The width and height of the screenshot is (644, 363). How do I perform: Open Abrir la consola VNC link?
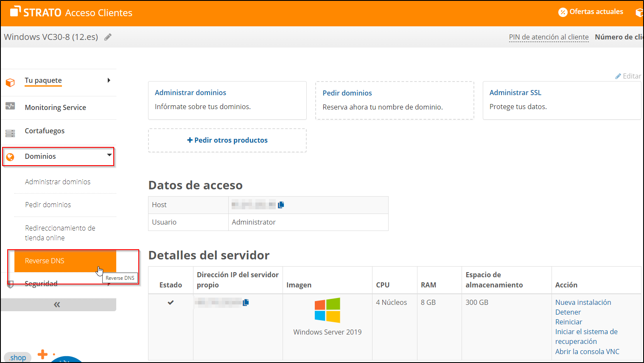point(587,352)
